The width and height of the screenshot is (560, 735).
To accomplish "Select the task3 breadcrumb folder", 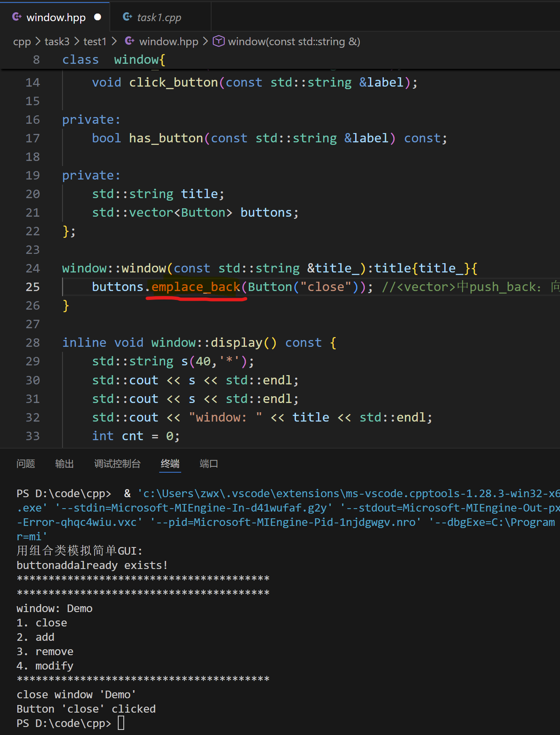I will (x=57, y=42).
